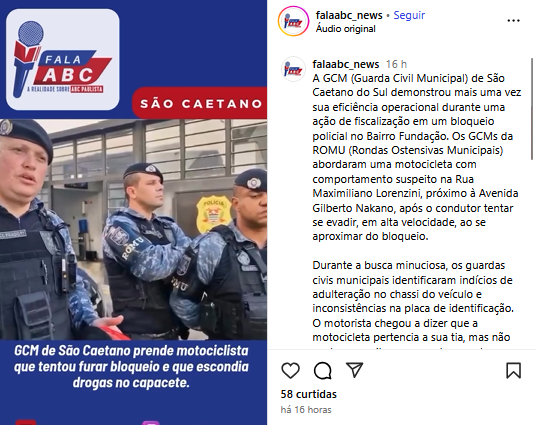Click the Seguir follow link
Image resolution: width=536 pixels, height=425 pixels.
pos(409,15)
